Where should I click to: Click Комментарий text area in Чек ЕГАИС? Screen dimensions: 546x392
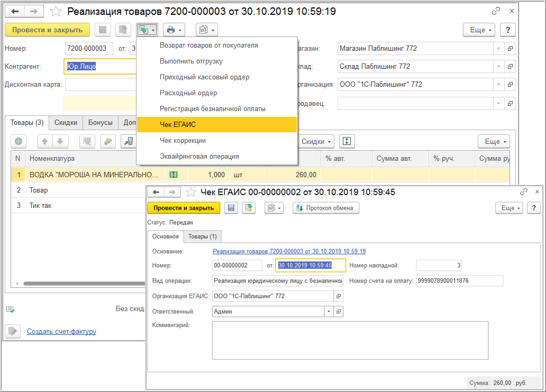tap(350, 341)
